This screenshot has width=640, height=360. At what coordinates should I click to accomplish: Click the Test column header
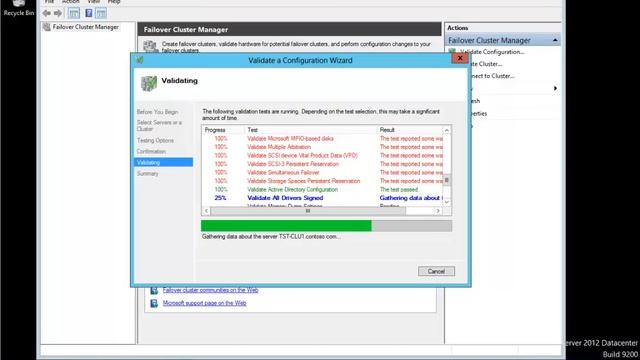click(311, 130)
